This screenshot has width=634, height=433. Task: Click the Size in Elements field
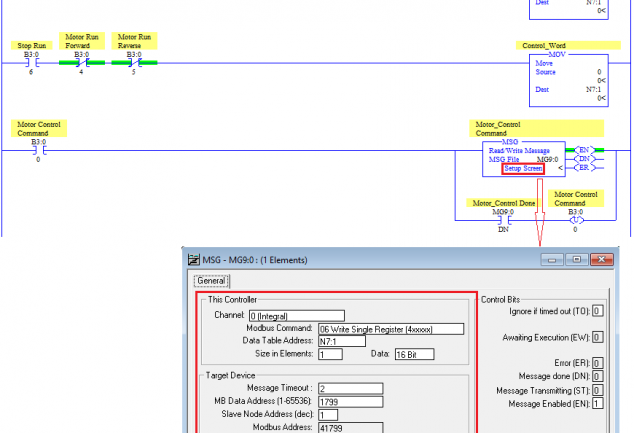[330, 354]
